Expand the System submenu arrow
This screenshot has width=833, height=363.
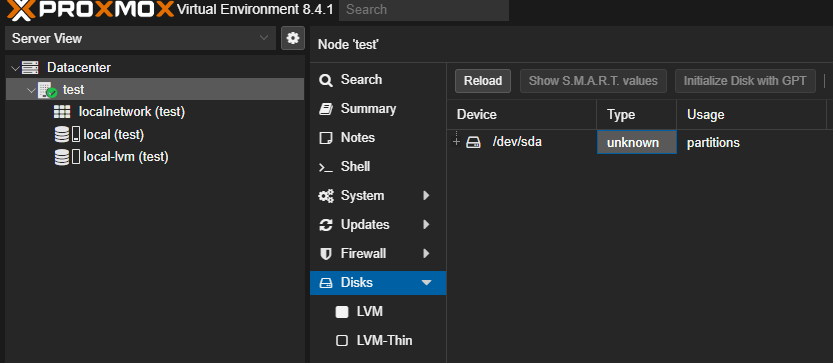pos(426,196)
